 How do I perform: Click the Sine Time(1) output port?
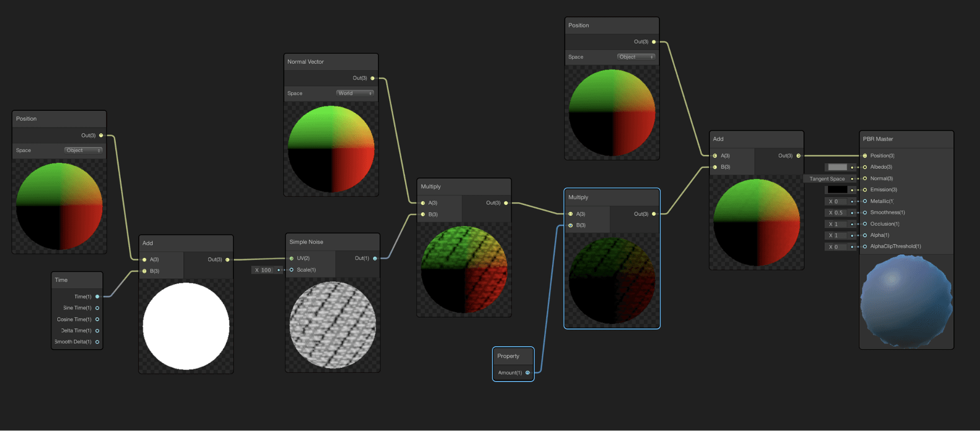coord(97,308)
